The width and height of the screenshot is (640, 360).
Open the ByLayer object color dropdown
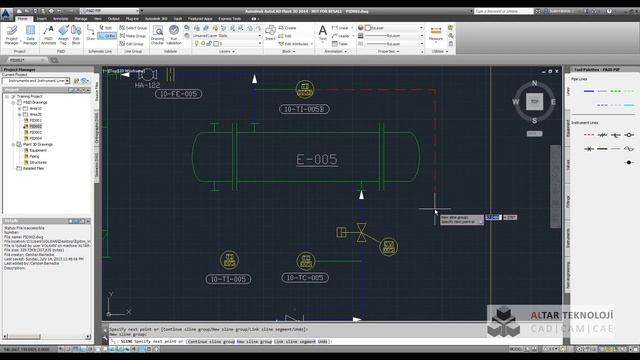coord(393,28)
